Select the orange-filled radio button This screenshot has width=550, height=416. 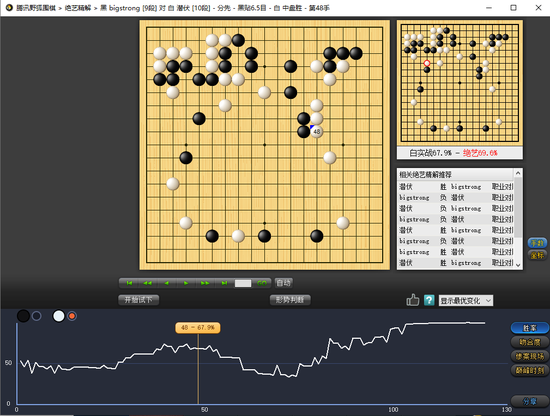72,316
